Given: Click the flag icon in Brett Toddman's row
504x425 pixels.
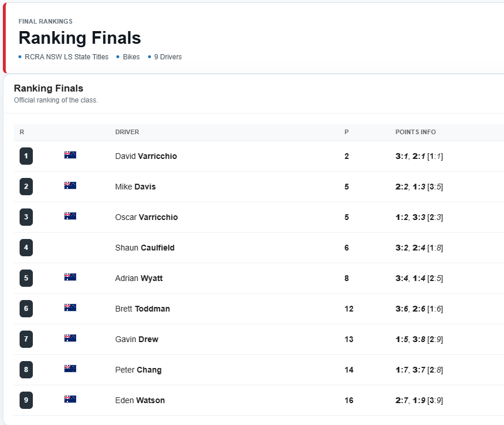Looking at the screenshot, I should coord(70,308).
